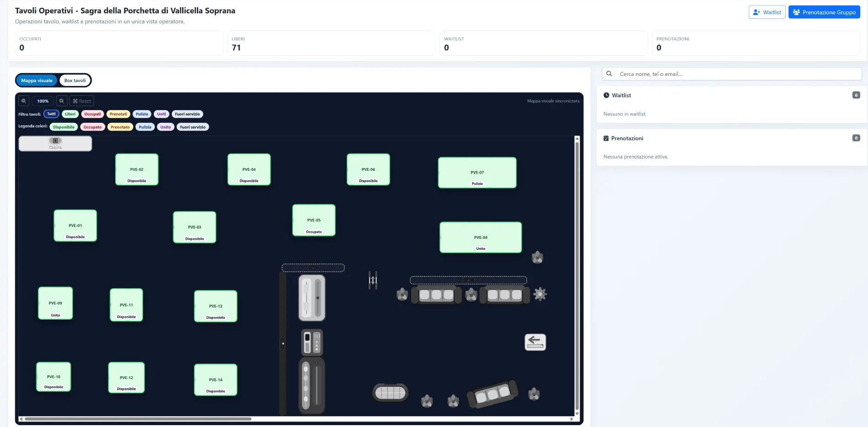Screen dimensions: 868x427
Task: Select table PVE-05 marked Occupato
Action: pos(314,220)
